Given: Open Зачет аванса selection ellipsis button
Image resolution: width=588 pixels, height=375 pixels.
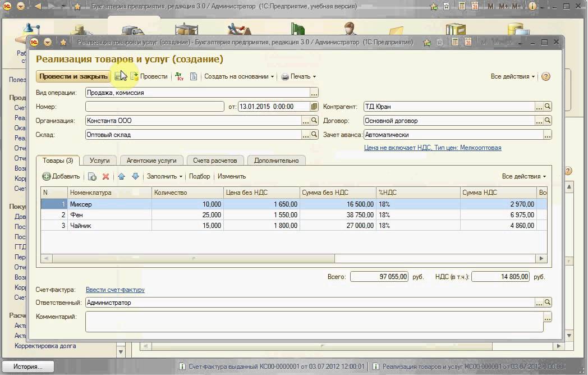Looking at the screenshot, I should click(548, 135).
